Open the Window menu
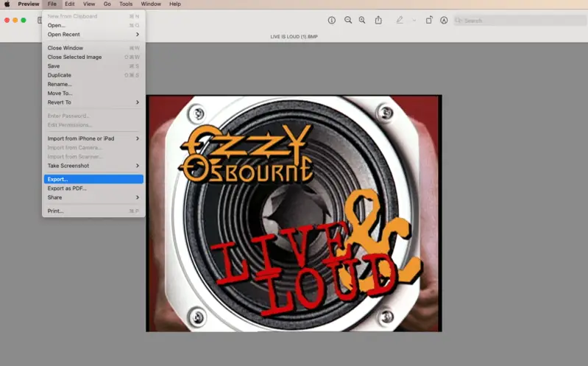The image size is (588, 366). click(151, 4)
